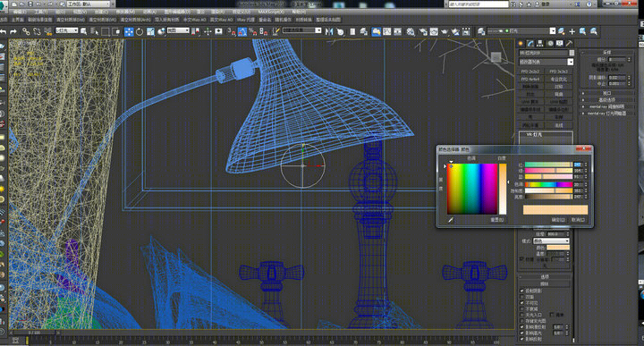Screen dimensions: 644x346
Task: Open the selection filter dropdown
Action: [x=66, y=30]
